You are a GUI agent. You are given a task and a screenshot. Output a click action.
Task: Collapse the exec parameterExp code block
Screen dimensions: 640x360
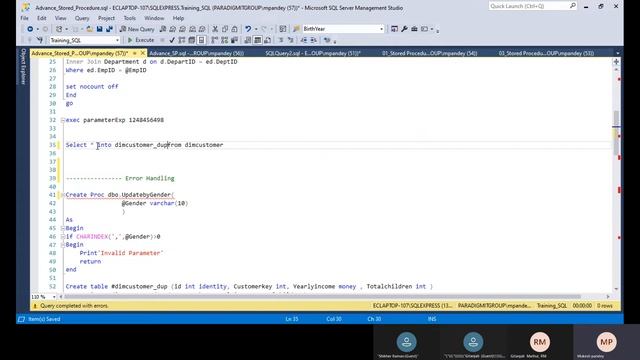62,120
